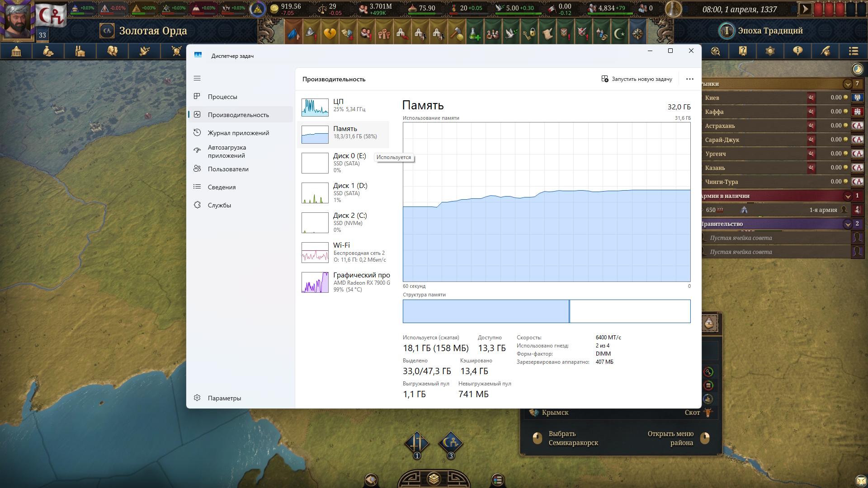Click the crescent moon alert banner
The width and height of the screenshot is (868, 488).
[620, 32]
